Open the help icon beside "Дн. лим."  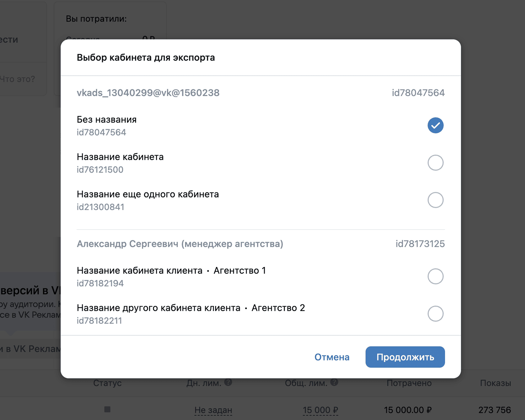[228, 382]
